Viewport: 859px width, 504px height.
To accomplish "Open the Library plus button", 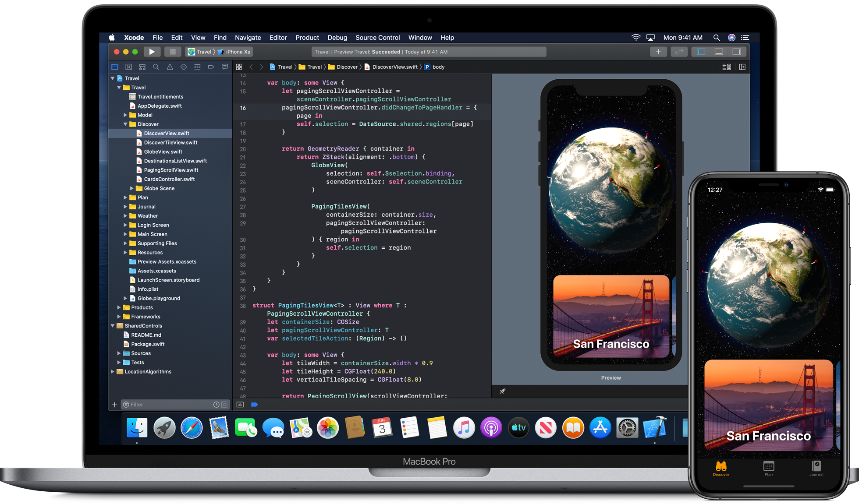I will [x=658, y=52].
